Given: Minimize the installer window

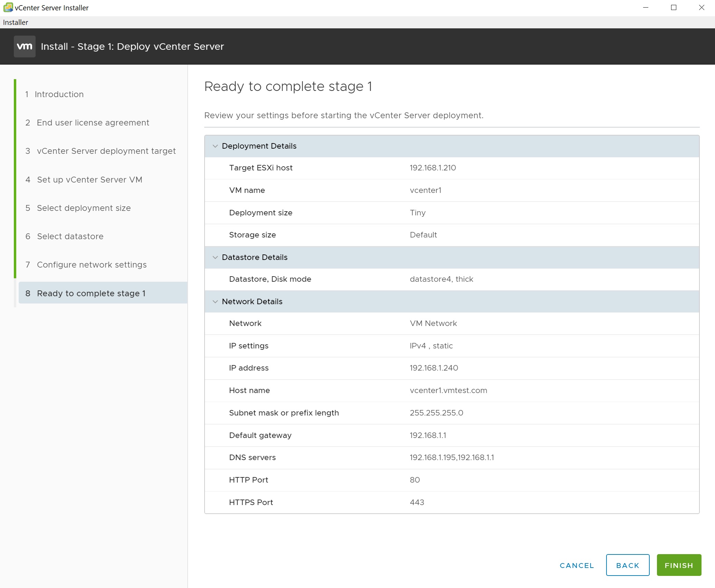Looking at the screenshot, I should click(645, 8).
